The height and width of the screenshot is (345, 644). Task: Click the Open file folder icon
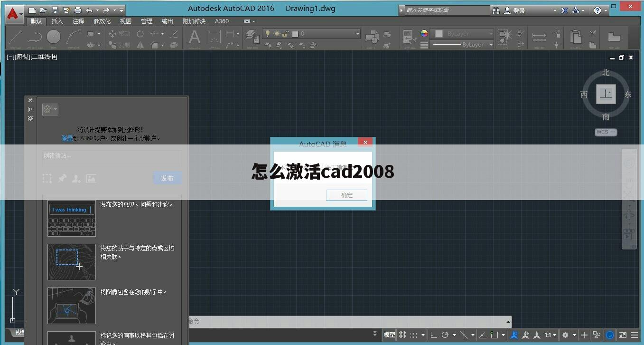pos(44,10)
